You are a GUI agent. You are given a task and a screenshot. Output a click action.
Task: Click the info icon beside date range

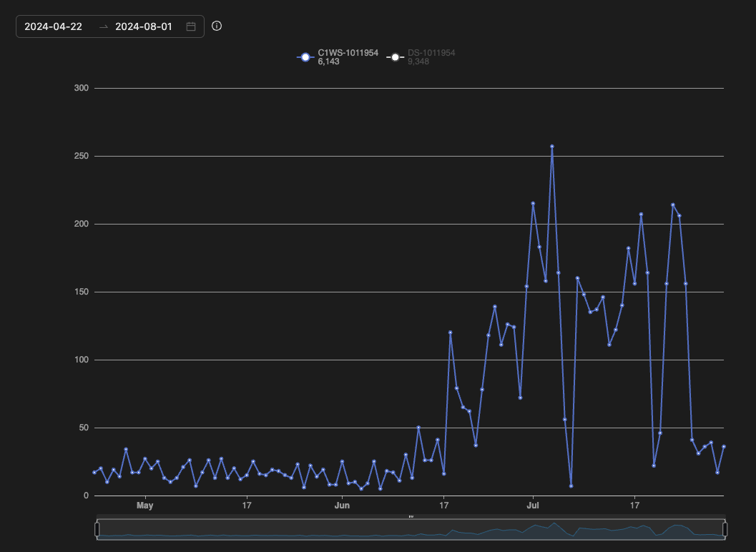click(217, 26)
